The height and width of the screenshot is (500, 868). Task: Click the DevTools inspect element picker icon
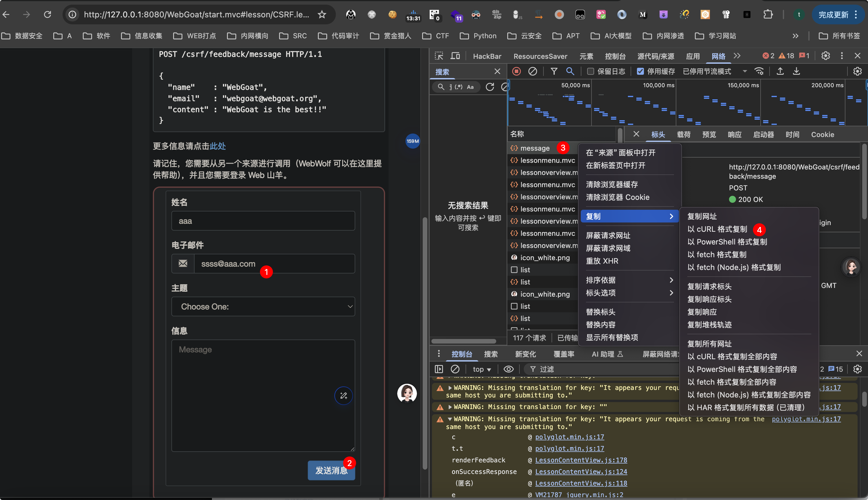click(x=439, y=56)
